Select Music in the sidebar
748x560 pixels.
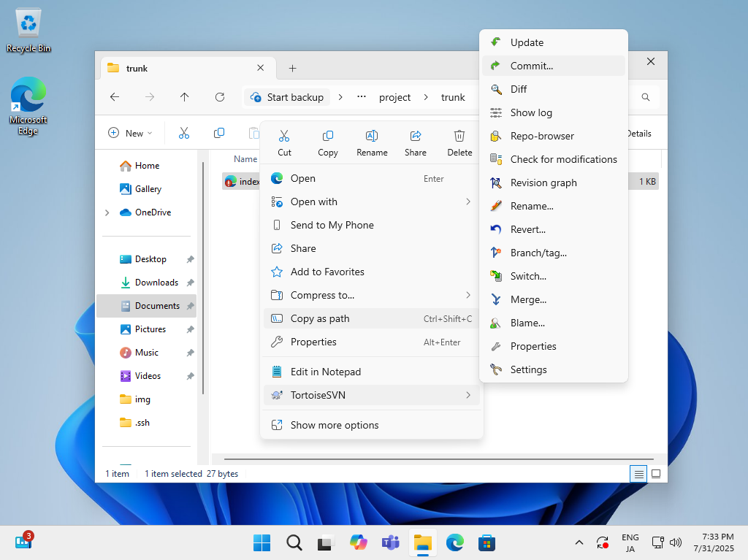147,353
